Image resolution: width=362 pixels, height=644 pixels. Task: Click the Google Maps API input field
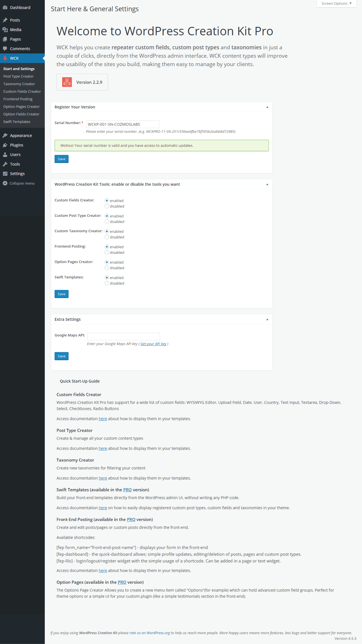(x=124, y=336)
